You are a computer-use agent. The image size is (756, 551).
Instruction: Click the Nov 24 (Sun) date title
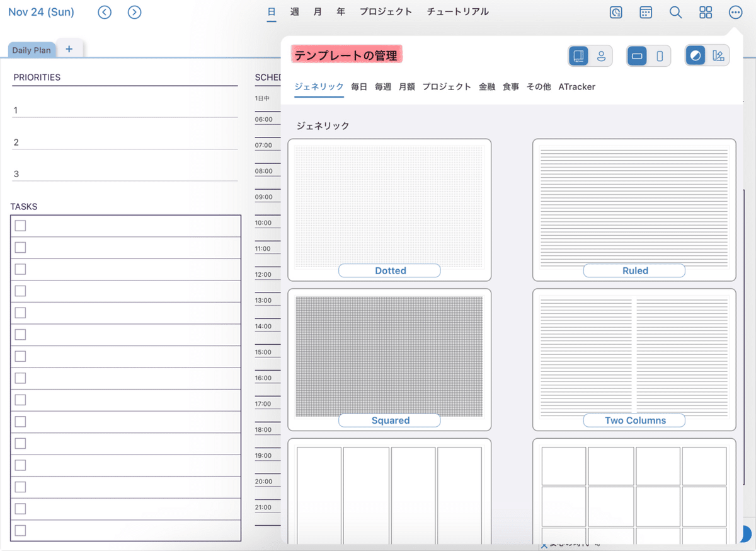[41, 12]
